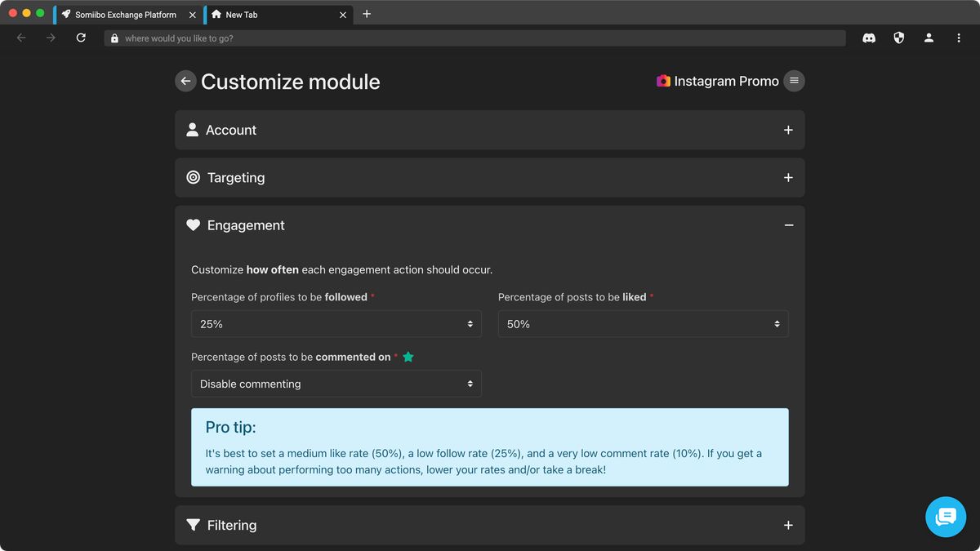
Task: Open a new browser tab with plus button
Action: (367, 14)
